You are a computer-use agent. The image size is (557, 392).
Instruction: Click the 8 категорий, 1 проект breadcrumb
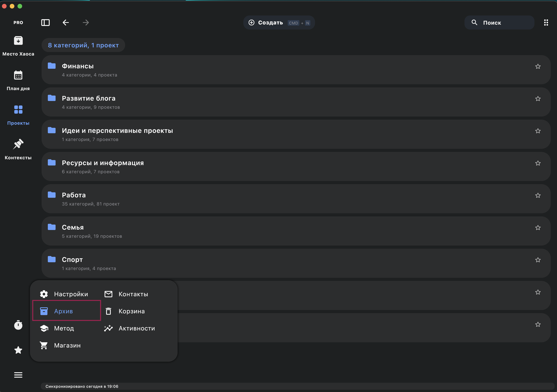pos(83,45)
